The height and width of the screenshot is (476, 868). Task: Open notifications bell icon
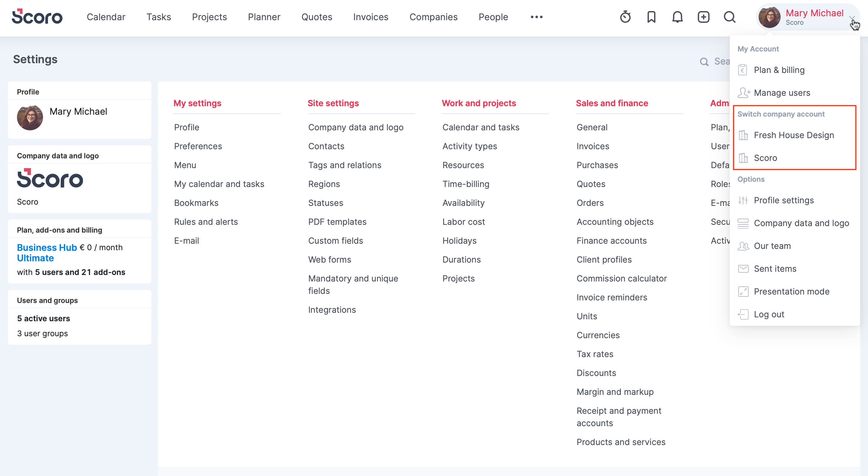pyautogui.click(x=677, y=17)
